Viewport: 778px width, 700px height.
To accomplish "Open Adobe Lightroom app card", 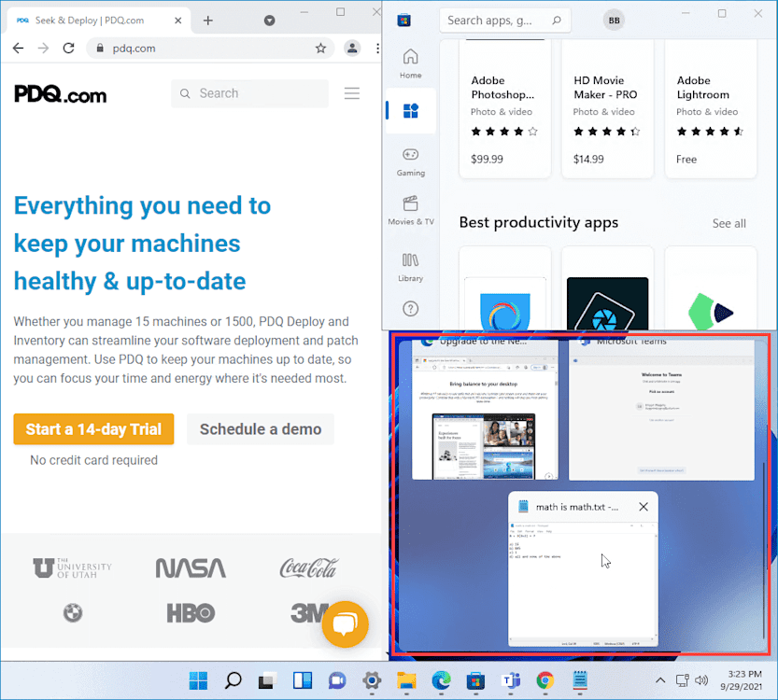I will 711,108.
